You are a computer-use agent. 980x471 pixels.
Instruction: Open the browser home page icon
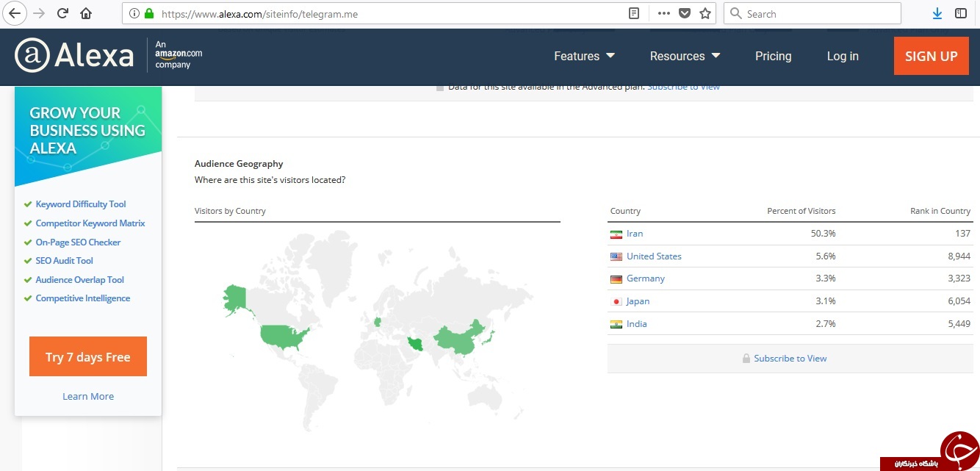(x=86, y=13)
